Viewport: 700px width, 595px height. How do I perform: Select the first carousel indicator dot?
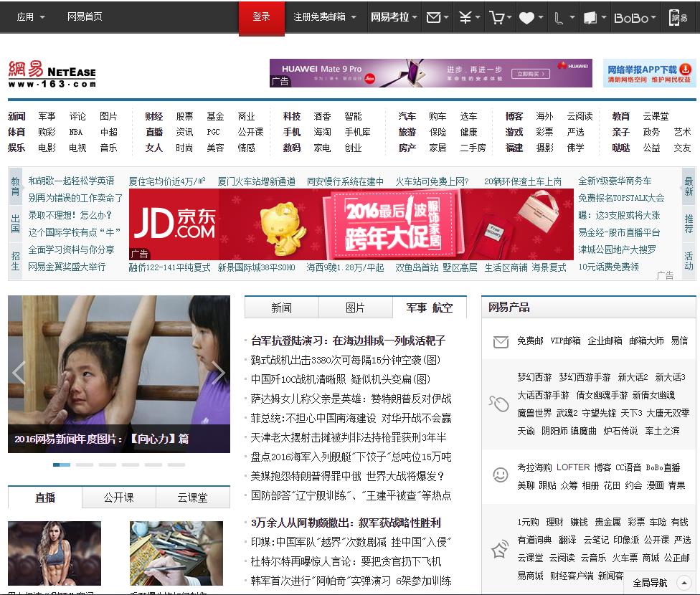click(x=62, y=465)
